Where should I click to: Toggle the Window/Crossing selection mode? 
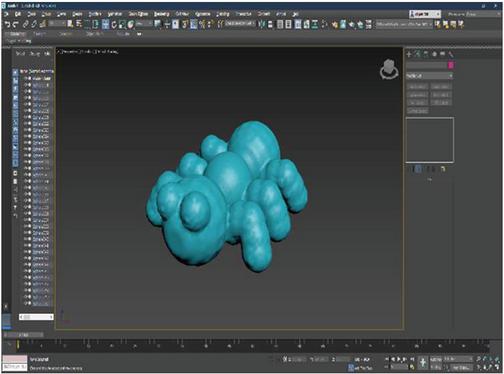tap(95, 24)
